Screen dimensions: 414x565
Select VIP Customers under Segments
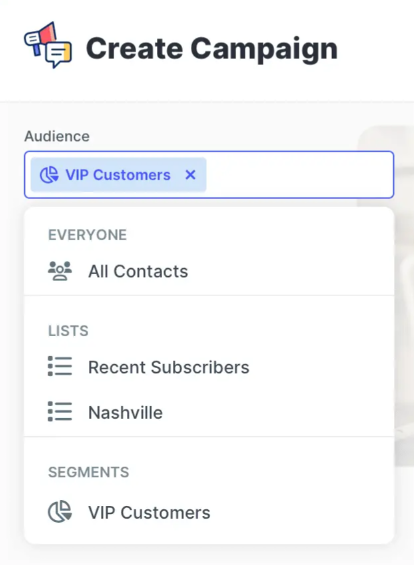[x=209, y=512]
